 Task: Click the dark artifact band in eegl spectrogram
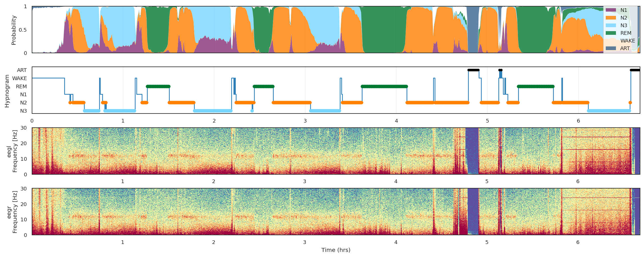tap(472, 151)
